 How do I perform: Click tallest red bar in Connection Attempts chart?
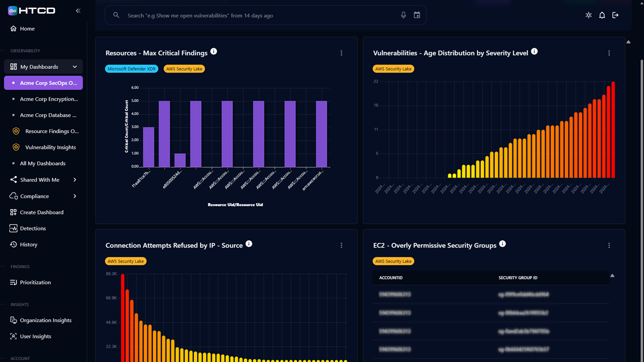click(x=123, y=318)
